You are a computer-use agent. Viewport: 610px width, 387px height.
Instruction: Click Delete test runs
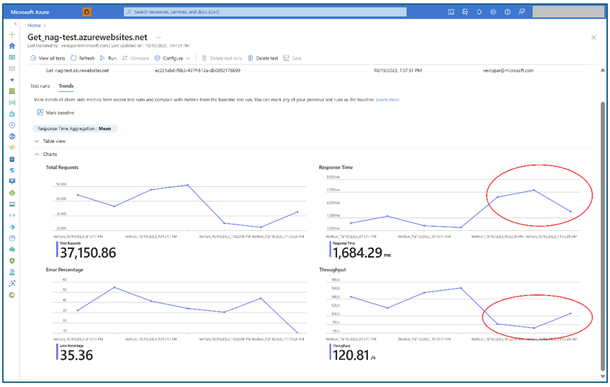222,58
